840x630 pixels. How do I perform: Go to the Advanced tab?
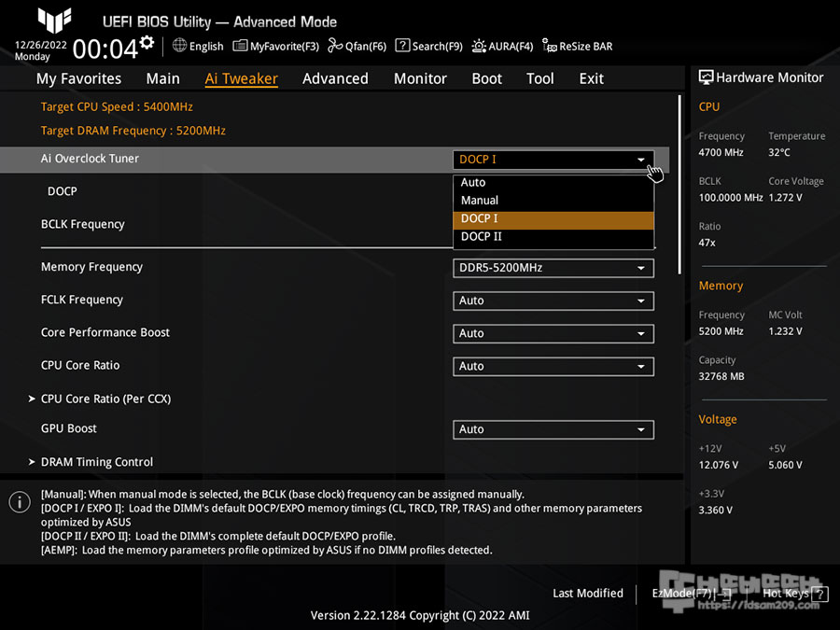pos(335,78)
